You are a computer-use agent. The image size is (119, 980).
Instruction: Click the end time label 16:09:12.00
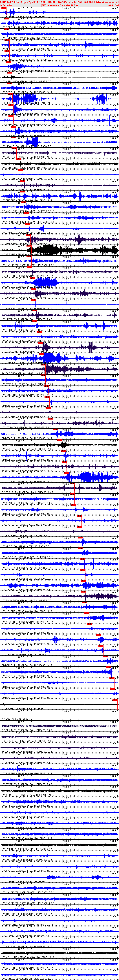coord(113,5)
